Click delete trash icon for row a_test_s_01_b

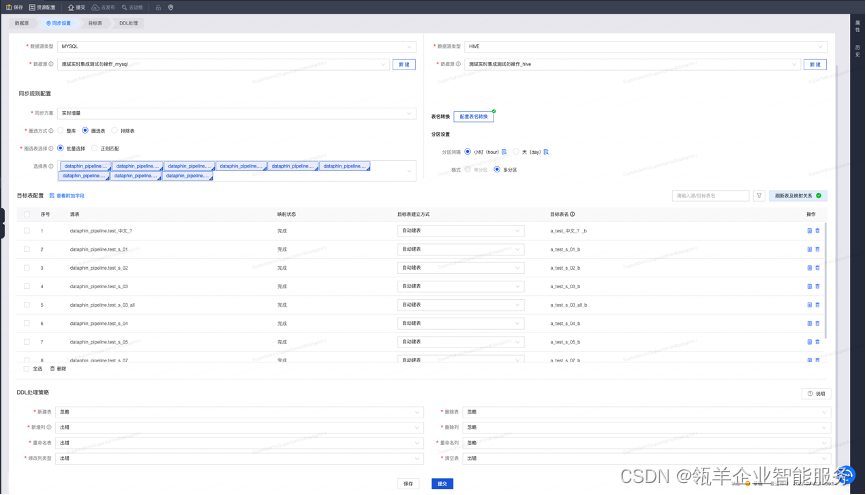[x=817, y=249]
